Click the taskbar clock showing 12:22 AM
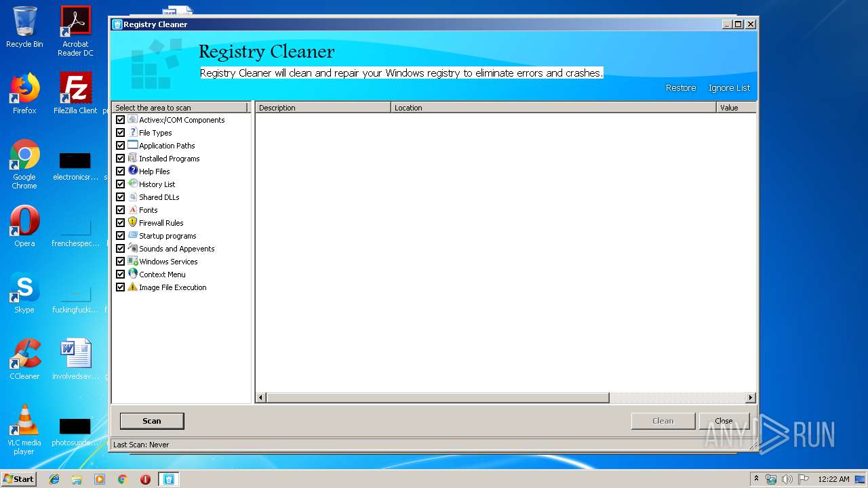The height and width of the screenshot is (488, 868). point(833,479)
